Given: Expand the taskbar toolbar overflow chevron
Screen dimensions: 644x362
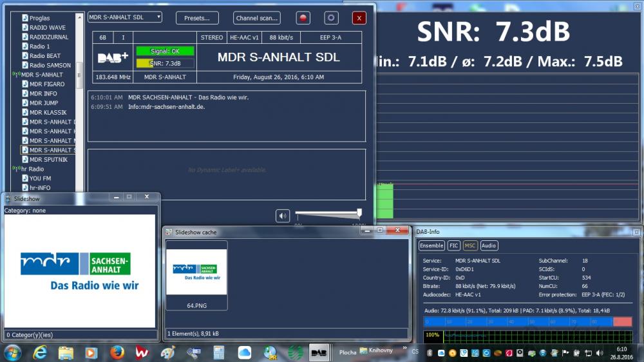Looking at the screenshot, I should click(x=404, y=348).
